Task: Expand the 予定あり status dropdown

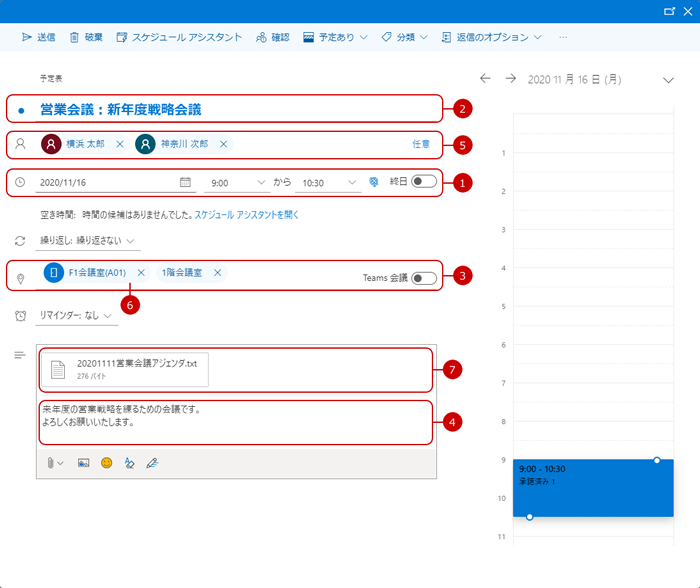Action: (x=336, y=37)
